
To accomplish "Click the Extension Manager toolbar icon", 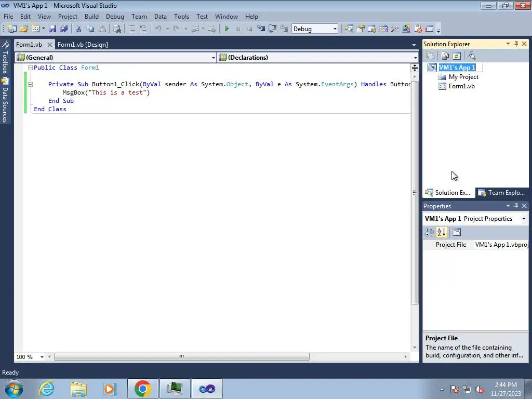I will click(x=406, y=29).
